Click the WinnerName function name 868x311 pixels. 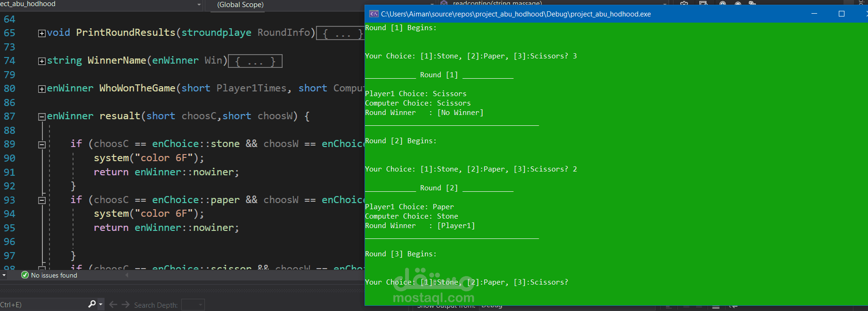pyautogui.click(x=117, y=60)
